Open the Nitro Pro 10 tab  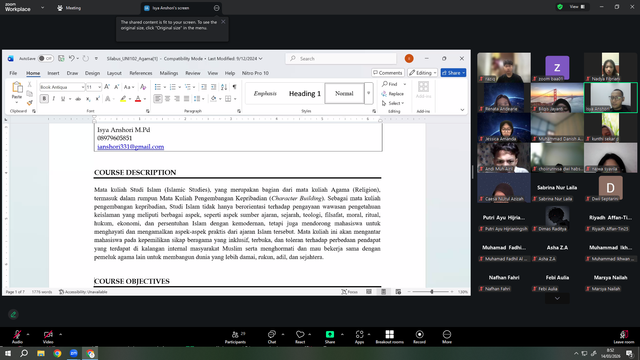(x=255, y=73)
